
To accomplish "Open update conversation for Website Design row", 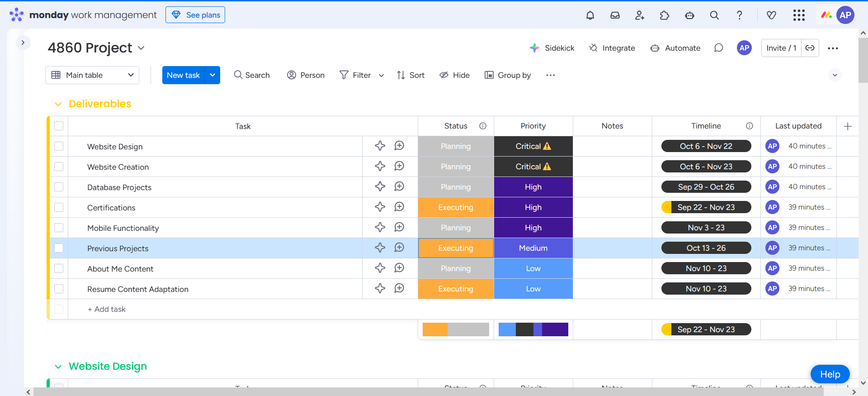I will click(399, 146).
